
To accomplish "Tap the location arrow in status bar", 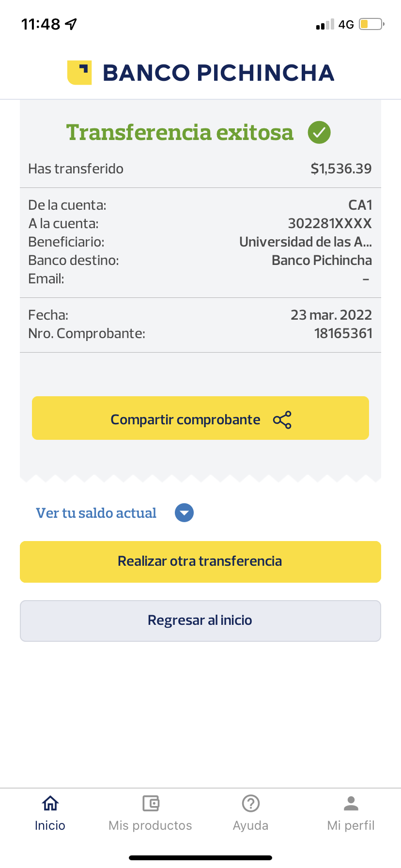I will (71, 24).
